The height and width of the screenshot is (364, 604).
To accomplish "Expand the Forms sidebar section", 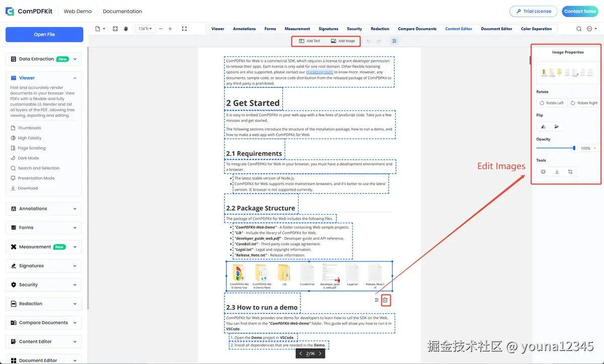I will 43,228.
